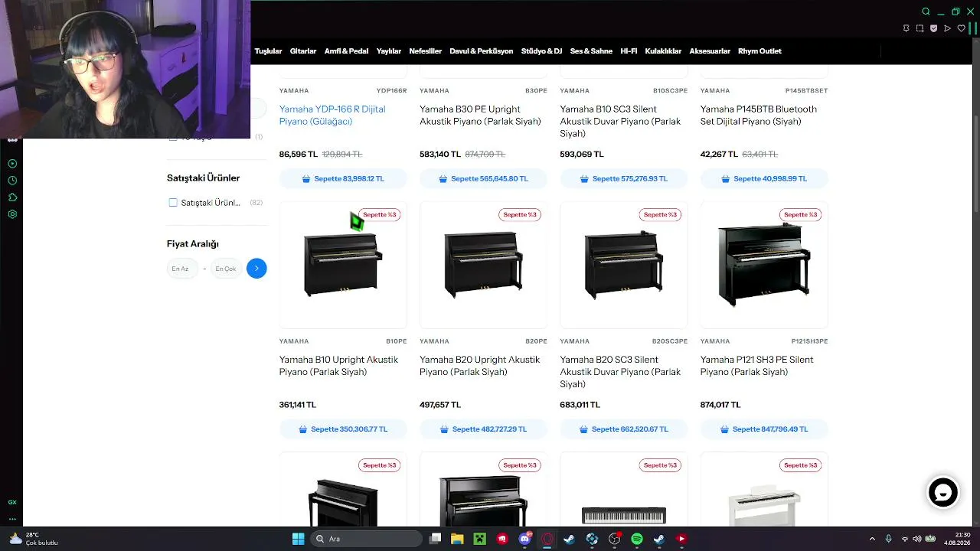Open the Stüdyo & DJ menu
Viewport: 980px width, 551px height.
pos(541,51)
